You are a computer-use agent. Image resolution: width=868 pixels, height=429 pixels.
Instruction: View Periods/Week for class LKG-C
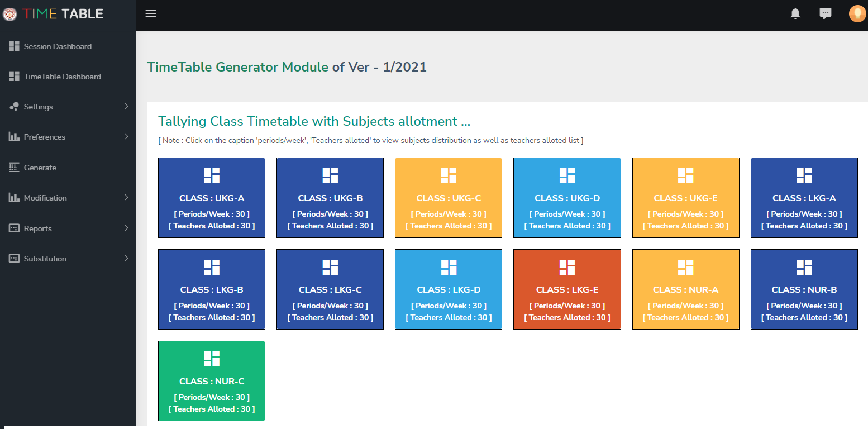point(330,306)
